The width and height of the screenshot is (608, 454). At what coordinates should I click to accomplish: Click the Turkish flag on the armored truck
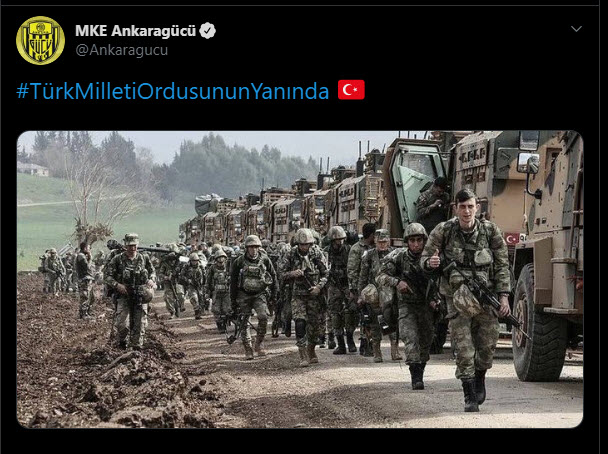click(512, 238)
